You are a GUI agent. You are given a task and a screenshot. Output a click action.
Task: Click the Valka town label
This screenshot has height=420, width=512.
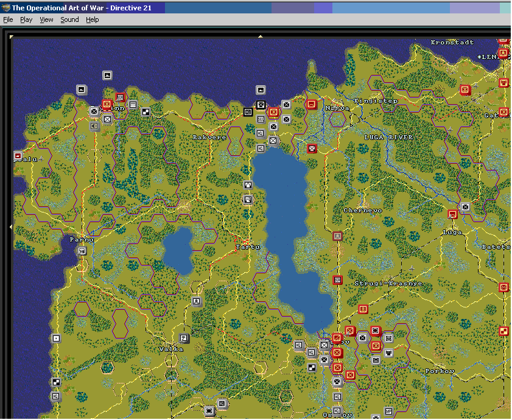tap(171, 349)
